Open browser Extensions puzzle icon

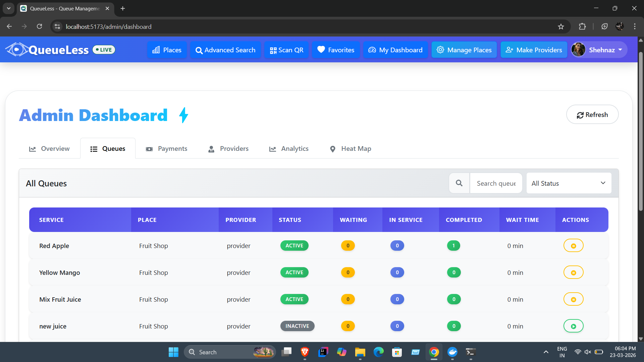pos(582,26)
